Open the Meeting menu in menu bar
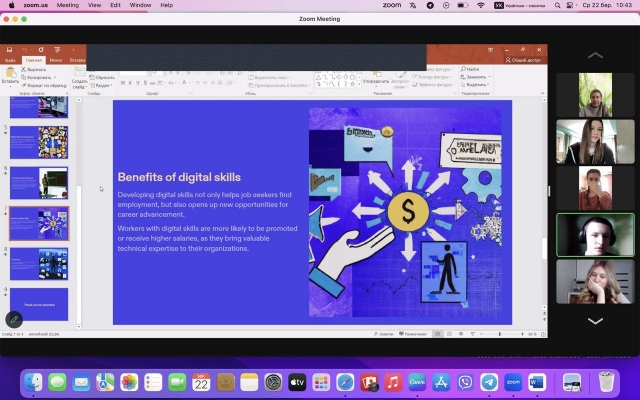 (67, 5)
